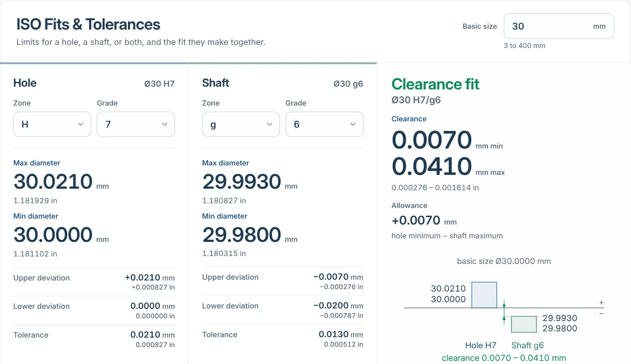Select 'basic size Ø30.0000 mm' diagram label
631x364 pixels.
pyautogui.click(x=504, y=261)
